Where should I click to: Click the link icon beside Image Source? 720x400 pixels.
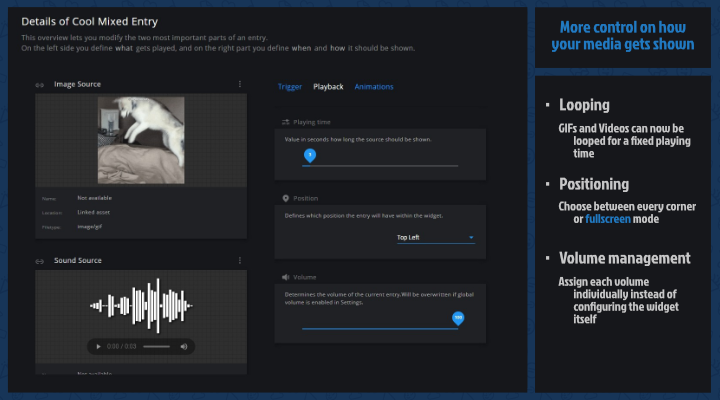pos(39,85)
